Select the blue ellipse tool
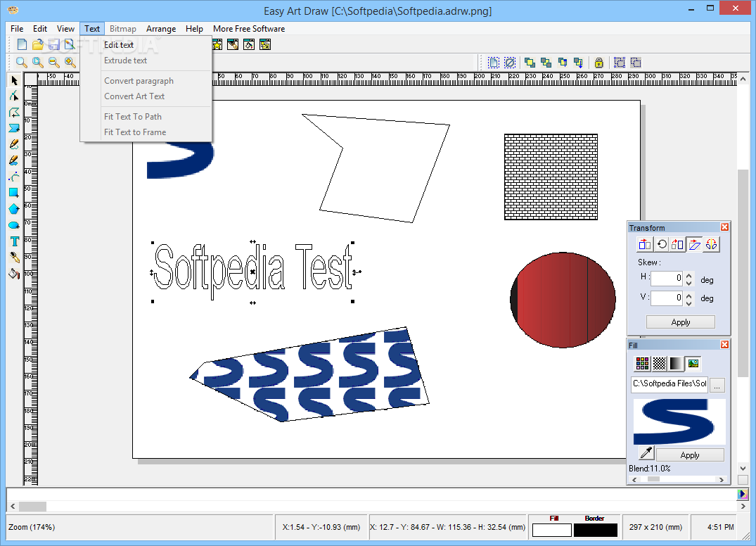 [x=14, y=225]
